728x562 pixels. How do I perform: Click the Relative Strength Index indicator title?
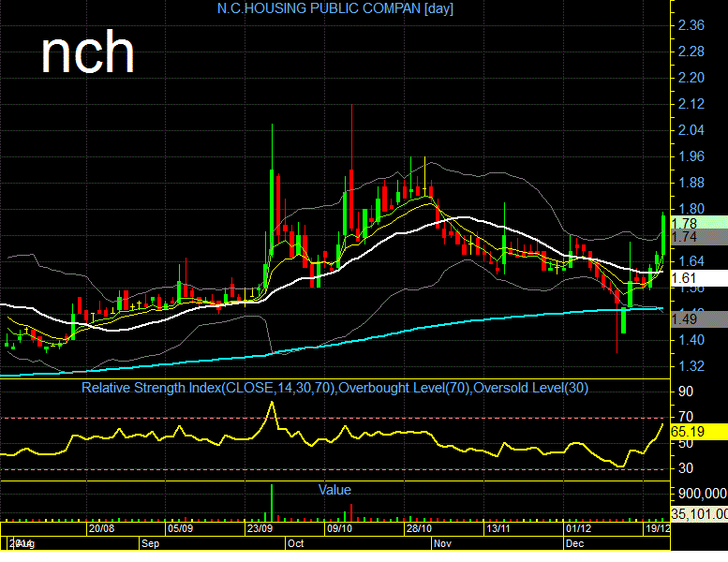tap(334, 388)
